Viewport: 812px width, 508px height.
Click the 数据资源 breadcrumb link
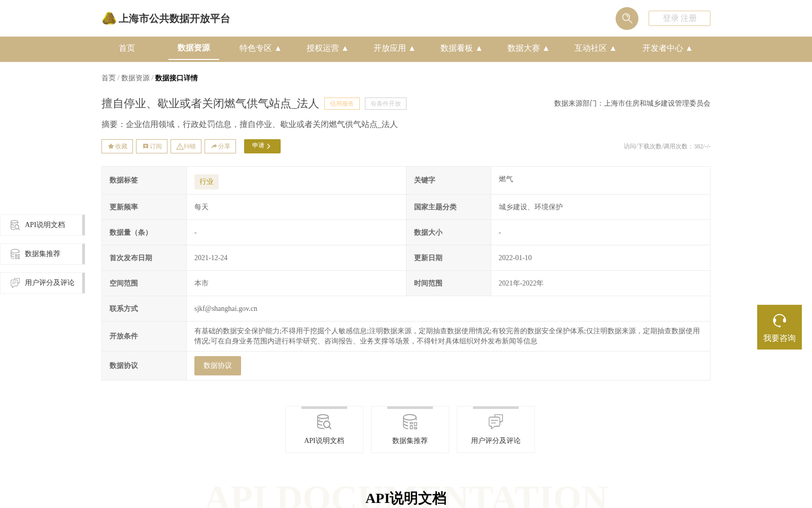click(x=136, y=78)
